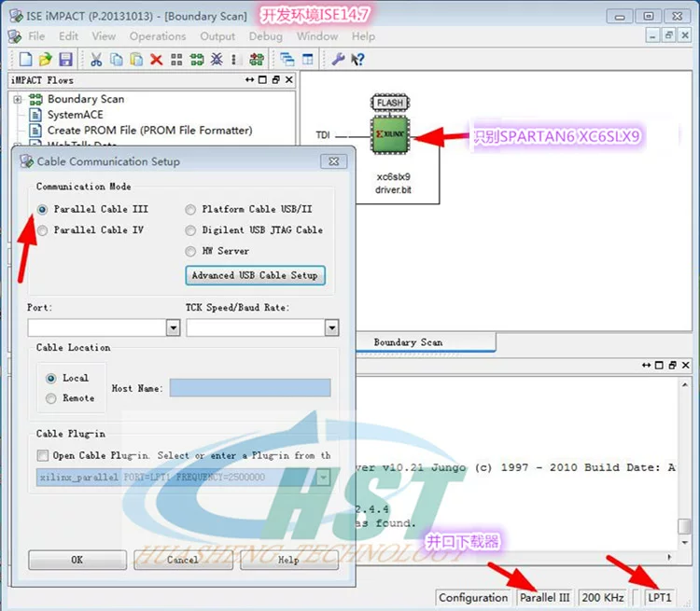Select Platform Cable USB/II option

click(190, 209)
